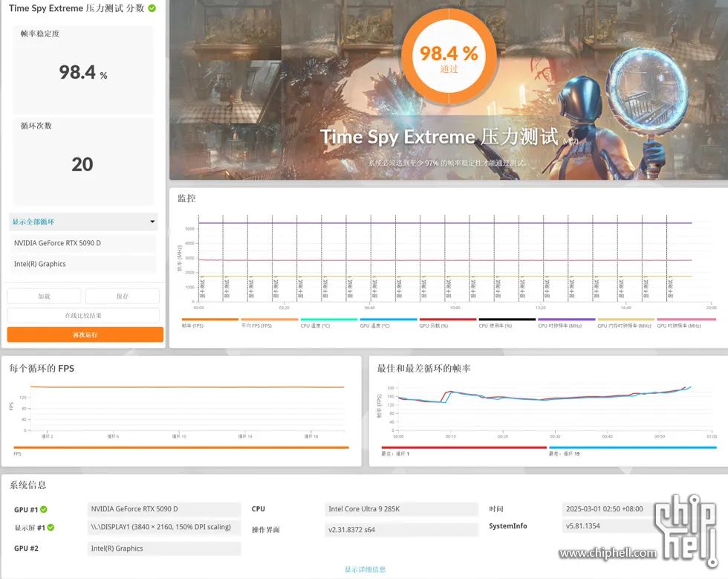Open the 显示全部循环 dropdown
Image resolution: width=728 pixels, height=579 pixels.
(x=83, y=221)
